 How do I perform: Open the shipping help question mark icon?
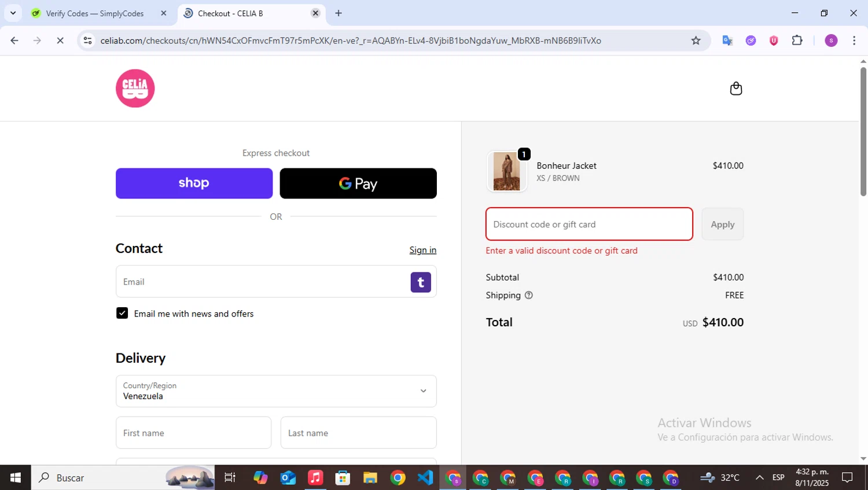(528, 295)
